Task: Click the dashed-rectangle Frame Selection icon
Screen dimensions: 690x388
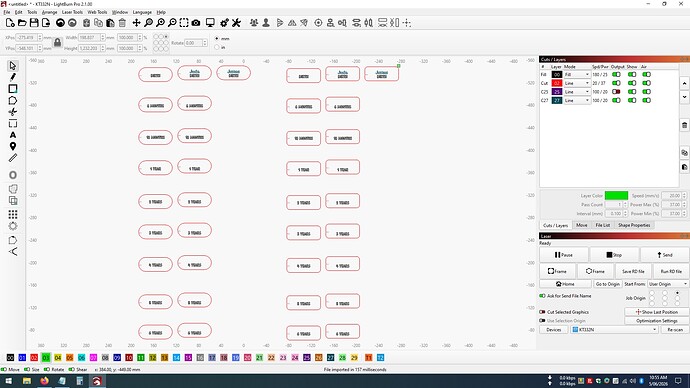Action: pos(184,23)
